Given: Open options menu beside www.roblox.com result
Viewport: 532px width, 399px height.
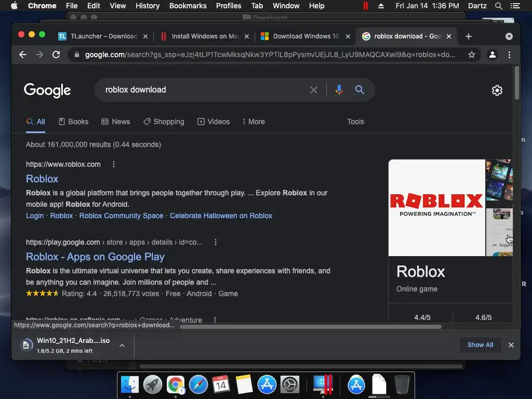Looking at the screenshot, I should click(x=114, y=164).
